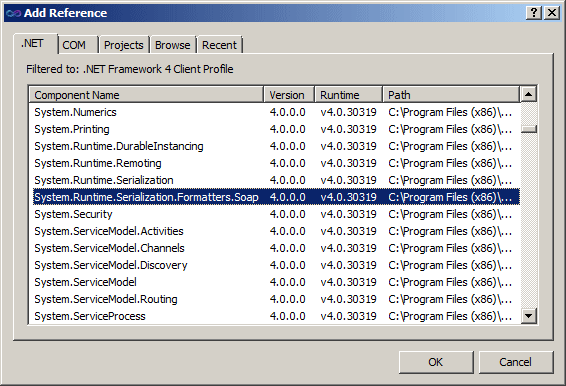Viewport: 566px width, 386px height.
Task: Select System.ServiceModel.Discovery row
Action: [277, 265]
